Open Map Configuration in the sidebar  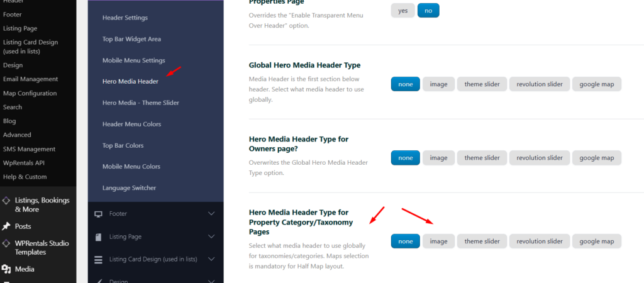click(30, 93)
